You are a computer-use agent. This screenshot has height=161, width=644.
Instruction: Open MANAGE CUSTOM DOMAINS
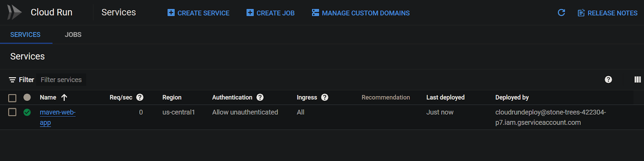361,13
